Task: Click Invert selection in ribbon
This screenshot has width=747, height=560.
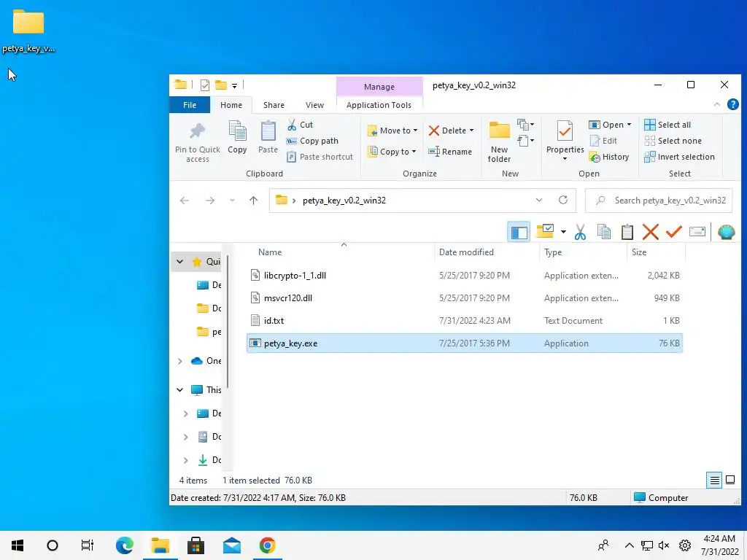Action: [x=679, y=157]
